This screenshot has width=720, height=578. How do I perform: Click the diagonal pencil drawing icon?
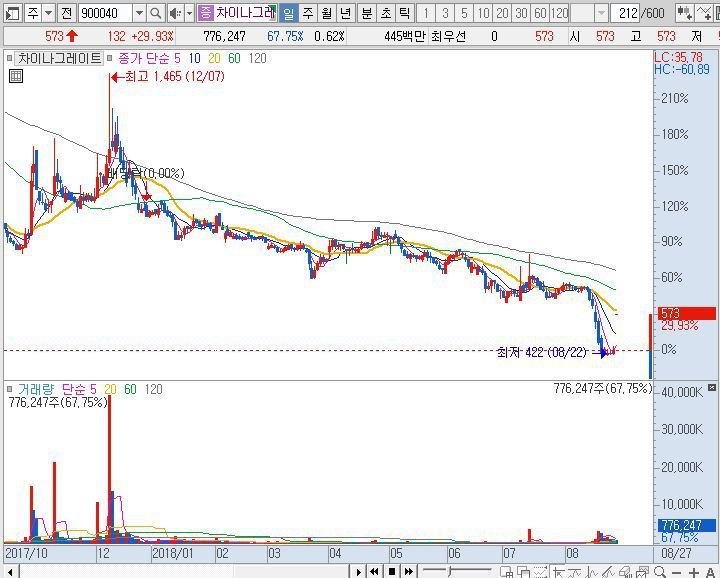608,572
